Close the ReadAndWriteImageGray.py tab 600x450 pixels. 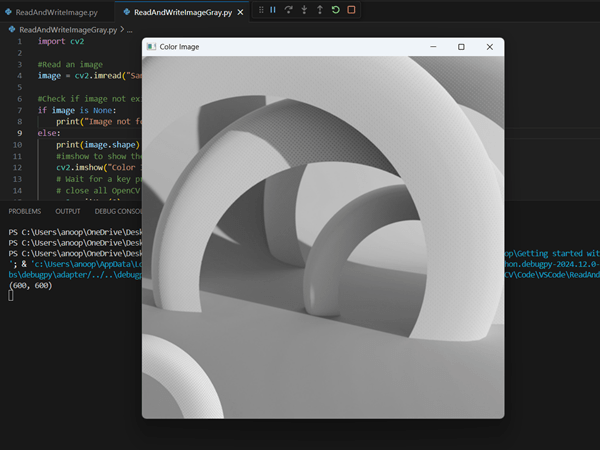coord(242,12)
